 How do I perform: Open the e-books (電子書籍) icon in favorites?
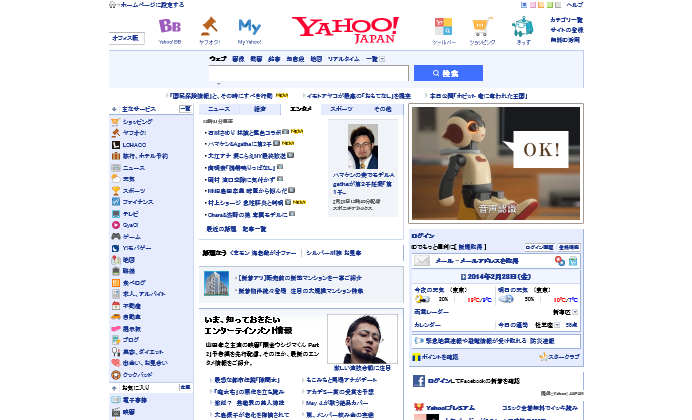click(116, 400)
